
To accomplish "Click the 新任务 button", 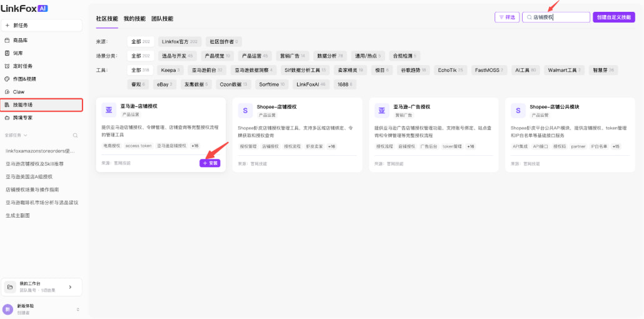I will pyautogui.click(x=41, y=26).
